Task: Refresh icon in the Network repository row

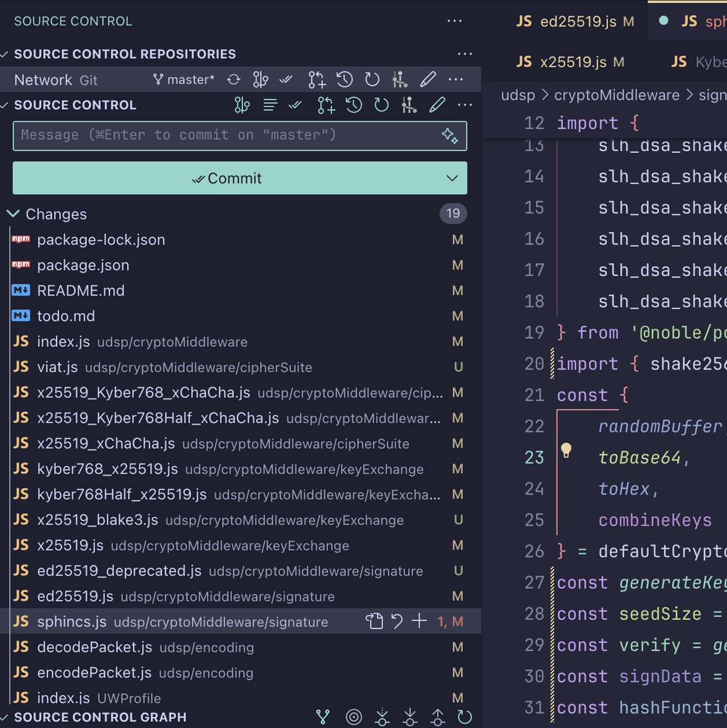Action: click(x=372, y=79)
